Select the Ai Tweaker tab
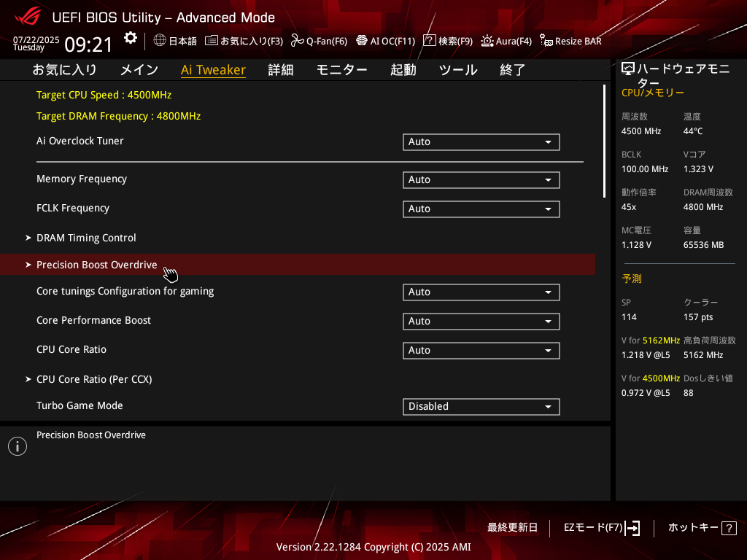Screen dimensions: 747x560 point(214,70)
